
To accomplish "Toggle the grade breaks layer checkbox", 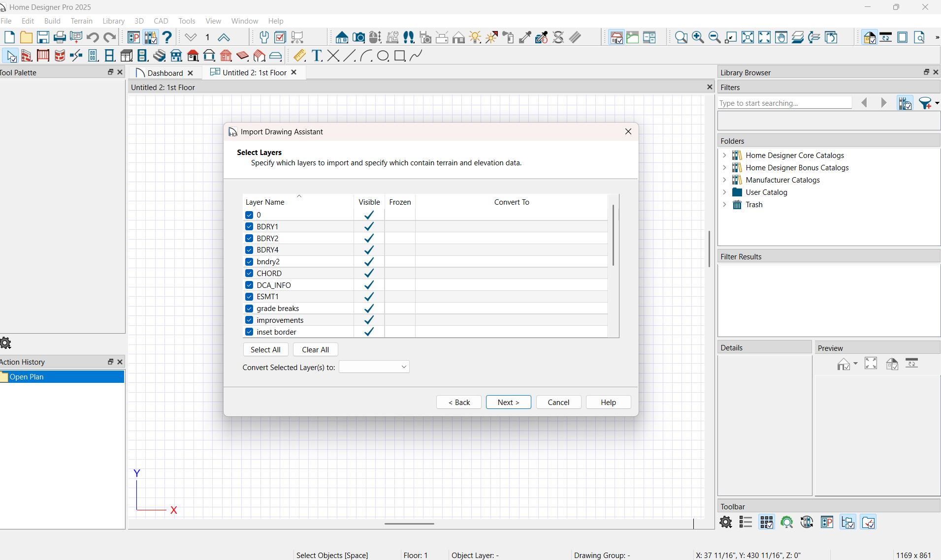I will (249, 309).
